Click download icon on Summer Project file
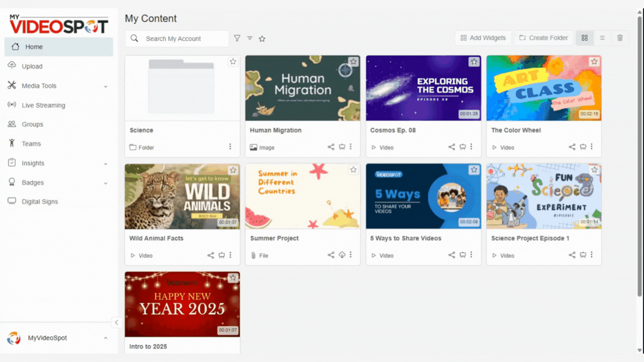 click(x=342, y=255)
